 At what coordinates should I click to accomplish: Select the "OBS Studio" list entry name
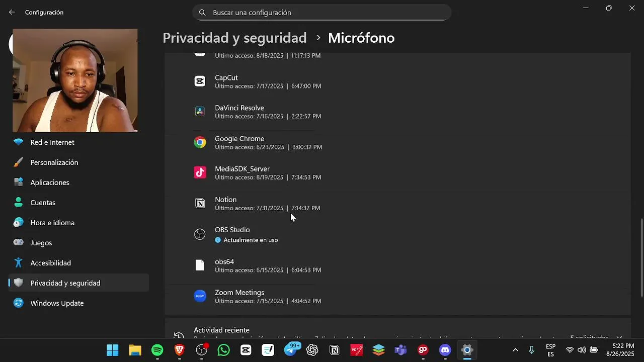pyautogui.click(x=232, y=229)
